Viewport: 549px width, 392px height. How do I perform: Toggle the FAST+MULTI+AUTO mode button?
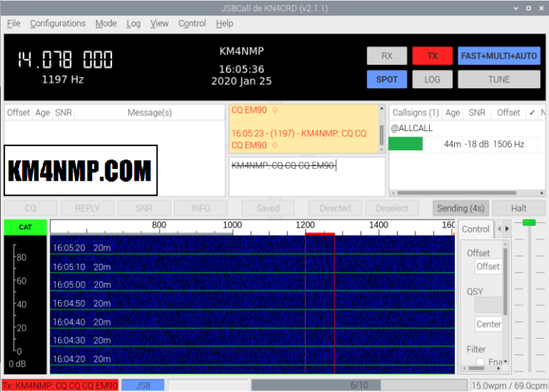click(499, 56)
